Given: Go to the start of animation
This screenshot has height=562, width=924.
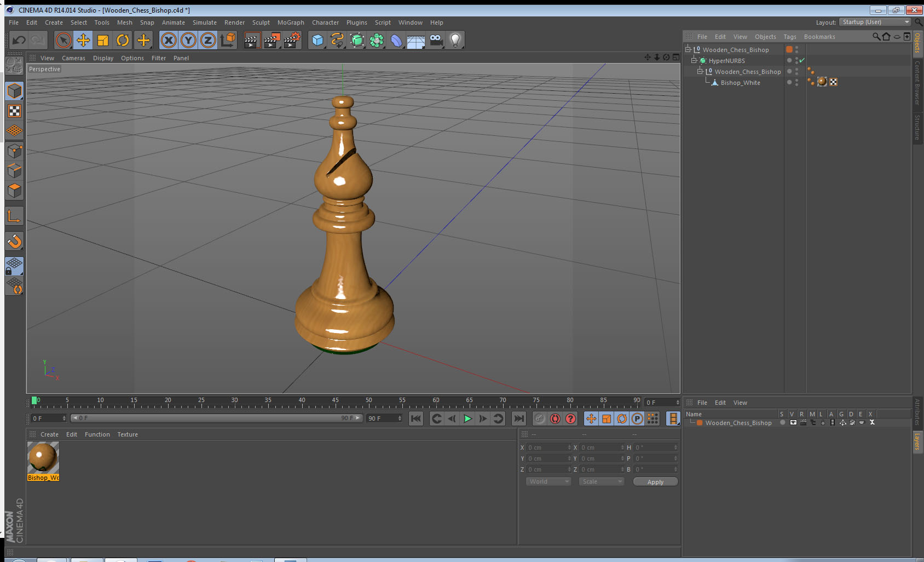Looking at the screenshot, I should [416, 418].
